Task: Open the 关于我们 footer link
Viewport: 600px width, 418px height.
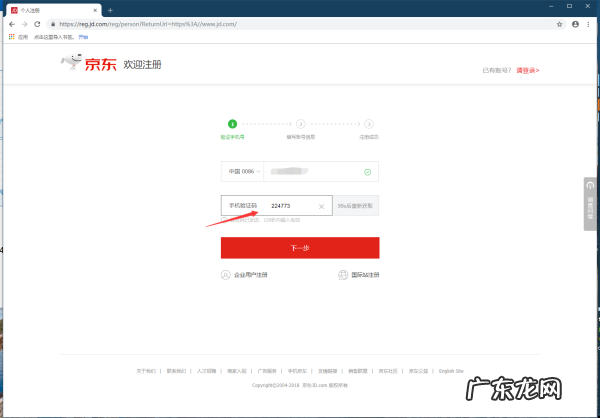Action: (146, 370)
